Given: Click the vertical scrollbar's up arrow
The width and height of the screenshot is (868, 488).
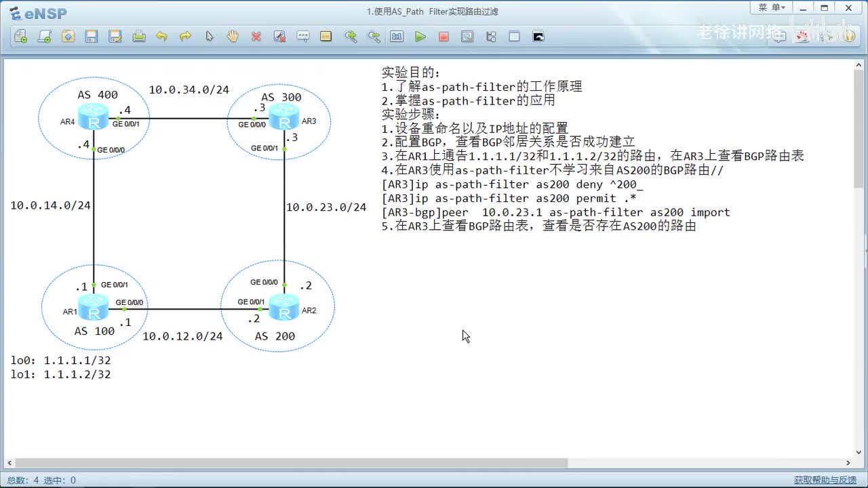Looking at the screenshot, I should (x=859, y=64).
